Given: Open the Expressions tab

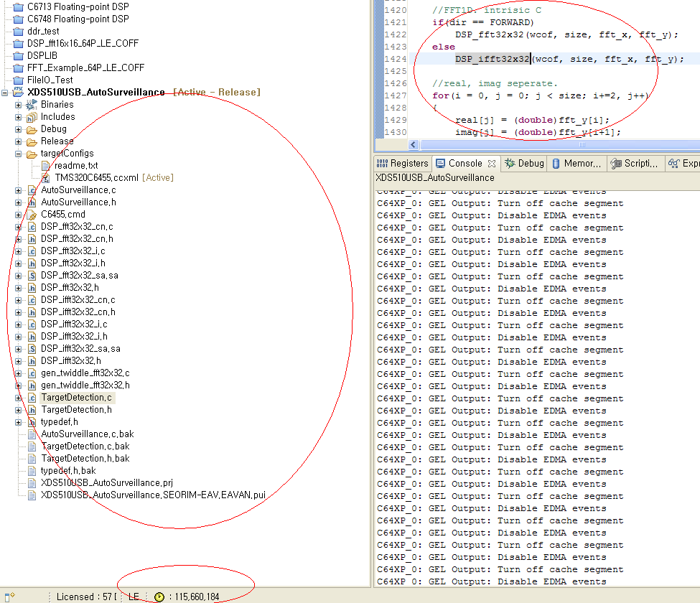Looking at the screenshot, I should (x=683, y=164).
